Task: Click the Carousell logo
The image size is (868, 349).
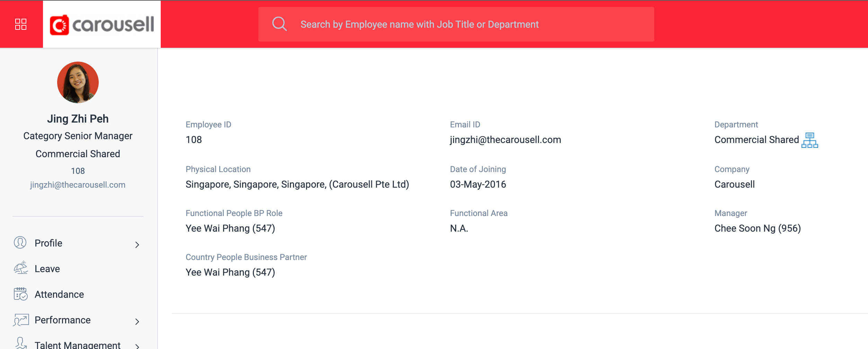Action: point(102,25)
